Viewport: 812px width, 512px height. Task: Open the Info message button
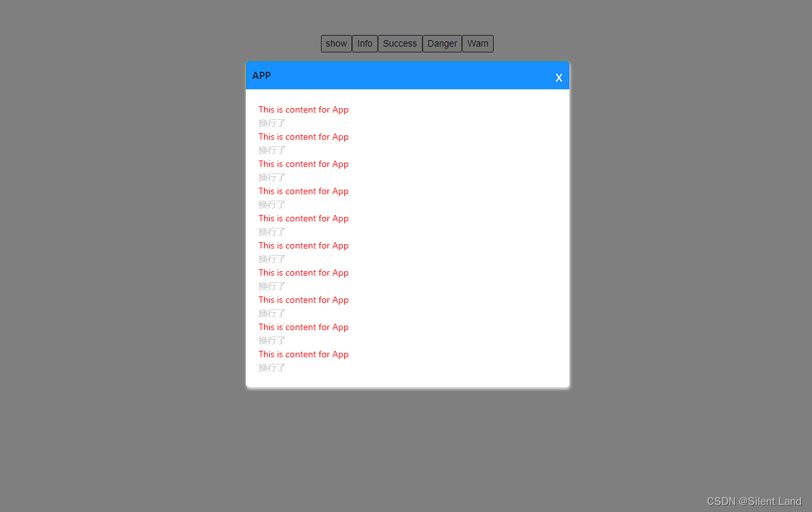pos(365,43)
